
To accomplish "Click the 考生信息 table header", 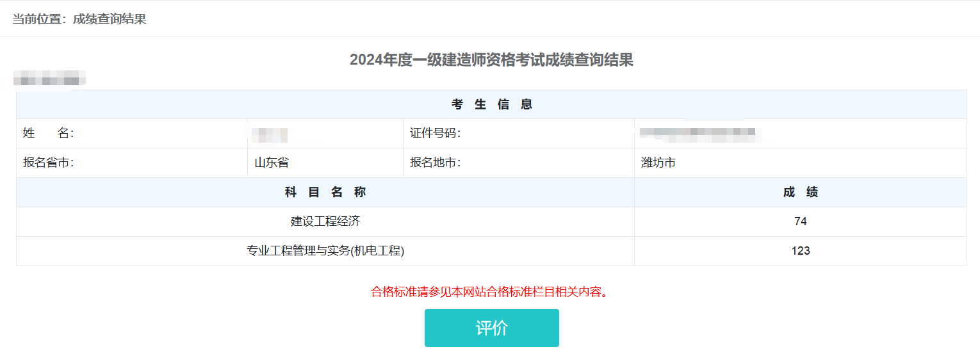I will [x=491, y=104].
